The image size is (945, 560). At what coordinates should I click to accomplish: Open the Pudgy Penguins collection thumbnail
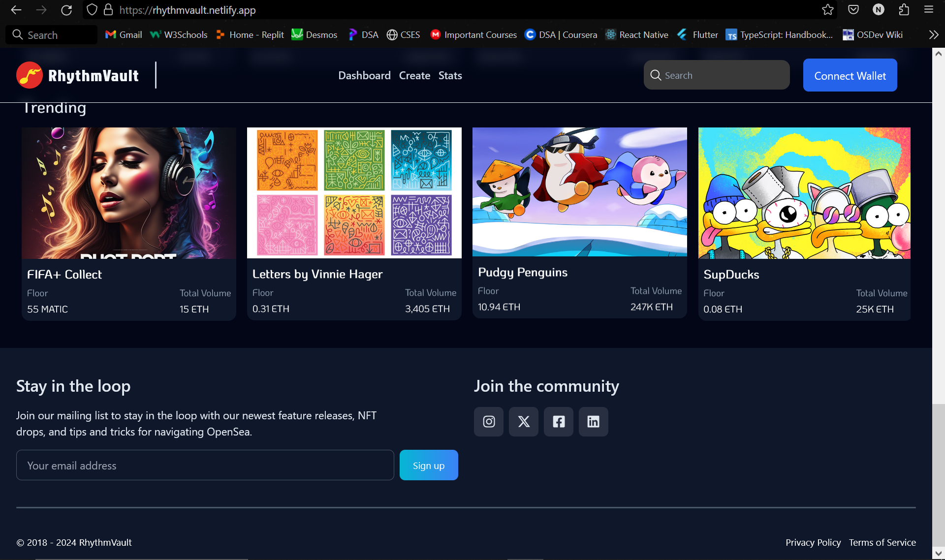pos(579,192)
